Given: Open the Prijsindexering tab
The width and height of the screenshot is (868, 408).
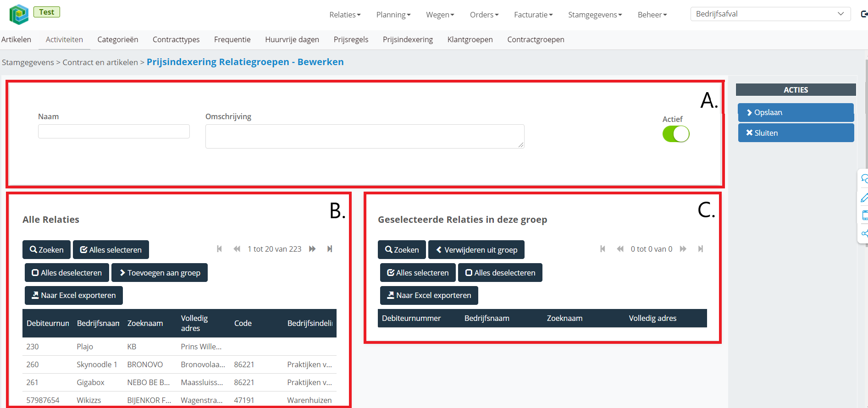Looking at the screenshot, I should [408, 39].
